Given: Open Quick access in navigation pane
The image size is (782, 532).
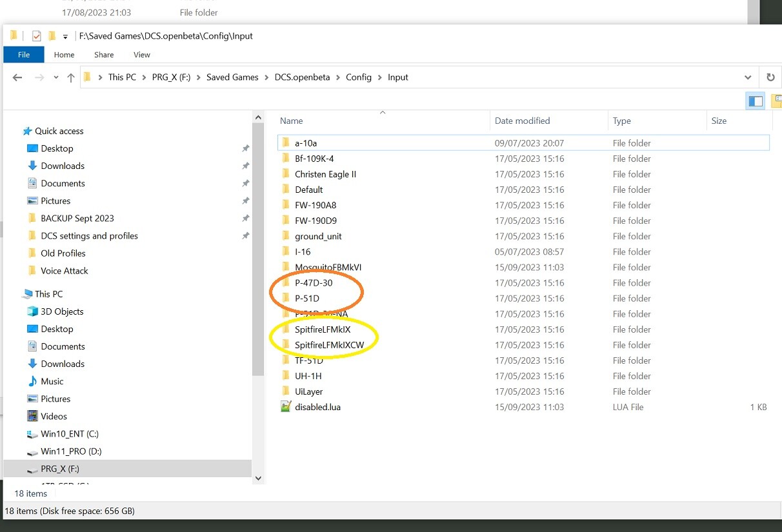Looking at the screenshot, I should click(59, 131).
